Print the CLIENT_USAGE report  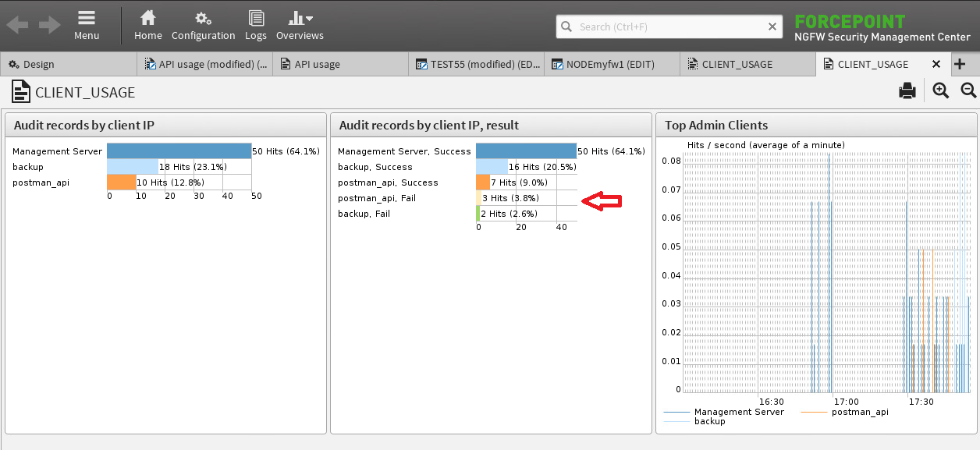907,90
